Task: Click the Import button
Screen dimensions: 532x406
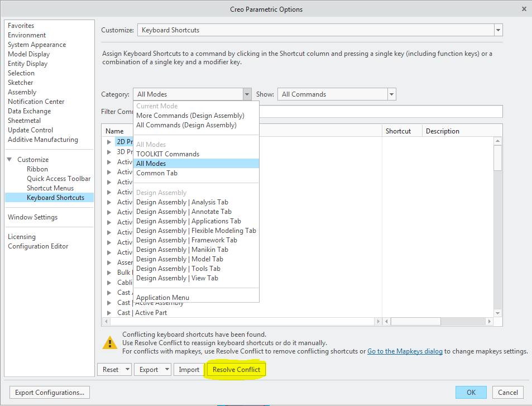Action: click(189, 369)
